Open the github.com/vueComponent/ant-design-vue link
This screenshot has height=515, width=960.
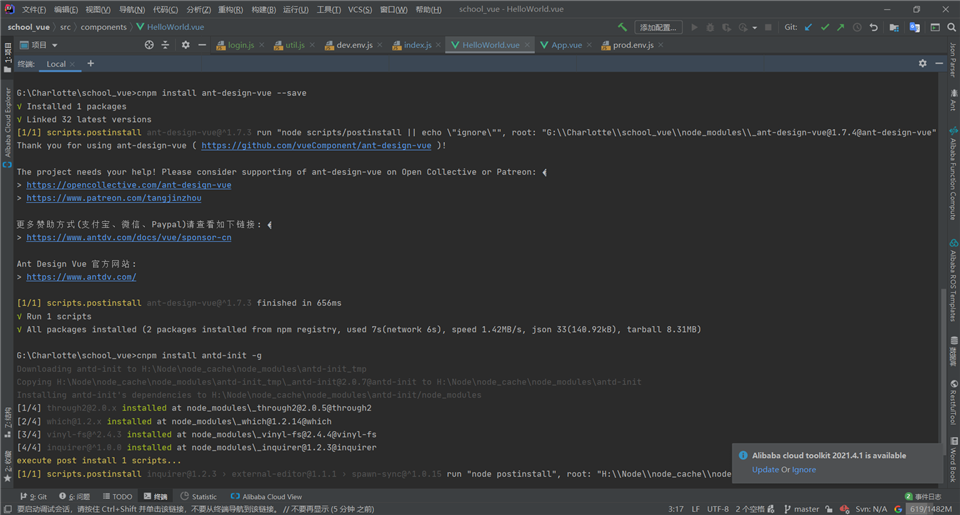click(x=316, y=145)
